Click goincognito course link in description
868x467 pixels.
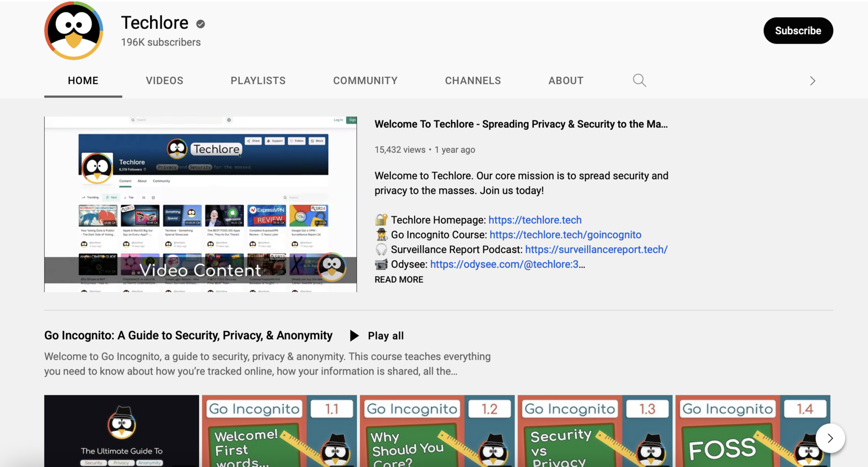tap(565, 234)
